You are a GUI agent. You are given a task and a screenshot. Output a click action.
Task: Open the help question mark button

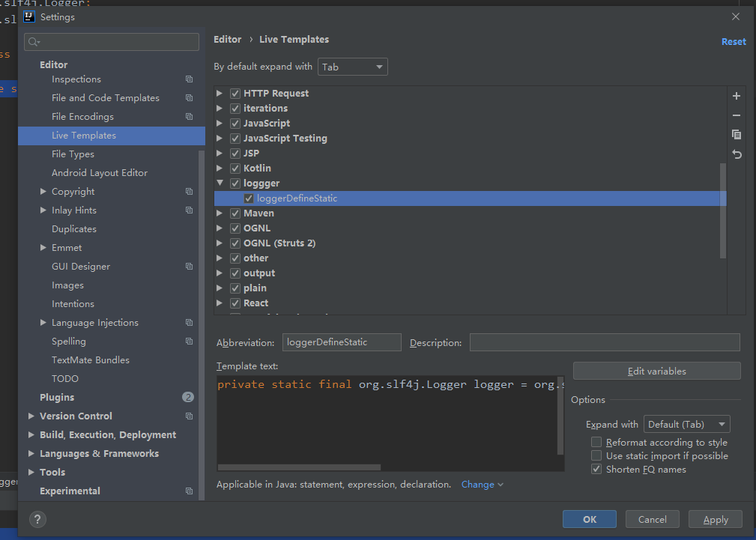[37, 519]
